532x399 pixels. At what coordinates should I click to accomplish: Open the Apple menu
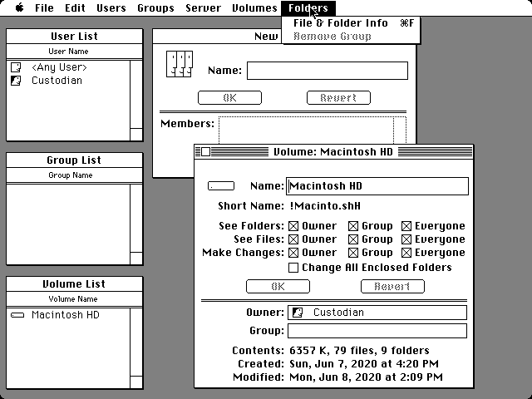(18, 8)
